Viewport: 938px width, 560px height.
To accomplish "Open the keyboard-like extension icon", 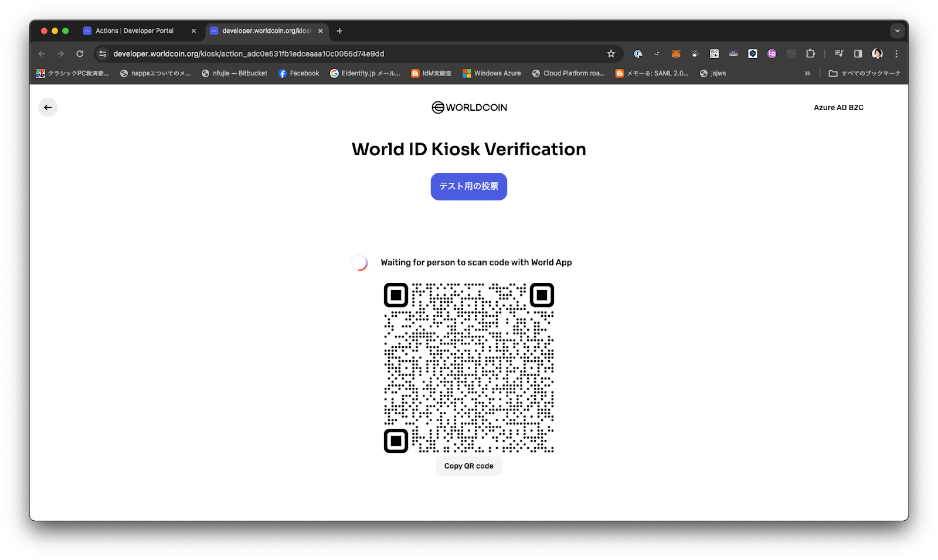I will (x=733, y=54).
